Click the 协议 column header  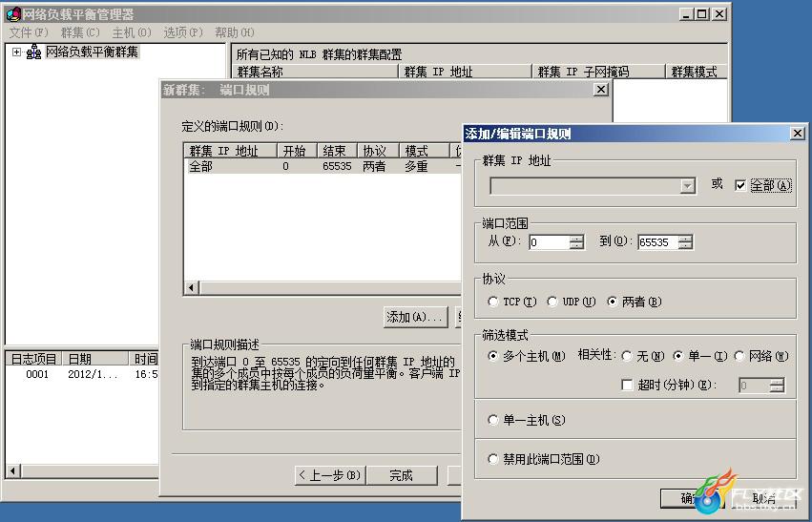pyautogui.click(x=378, y=151)
